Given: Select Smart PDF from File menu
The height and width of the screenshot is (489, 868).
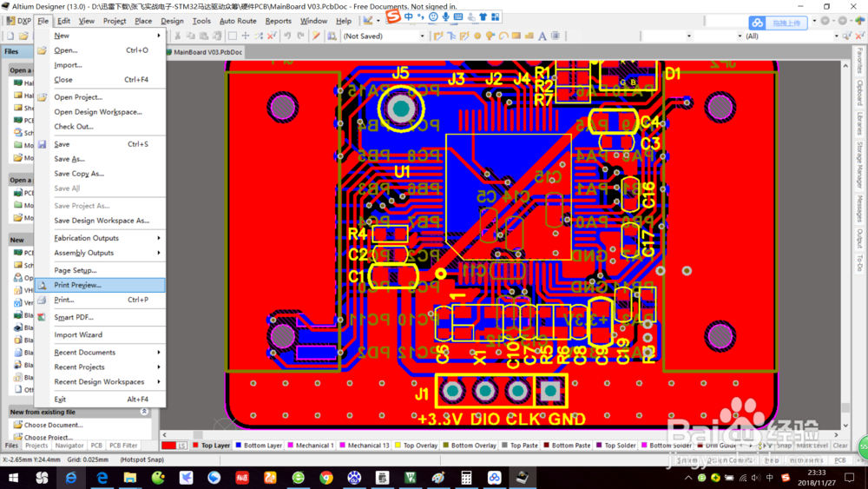Looking at the screenshot, I should (100, 317).
